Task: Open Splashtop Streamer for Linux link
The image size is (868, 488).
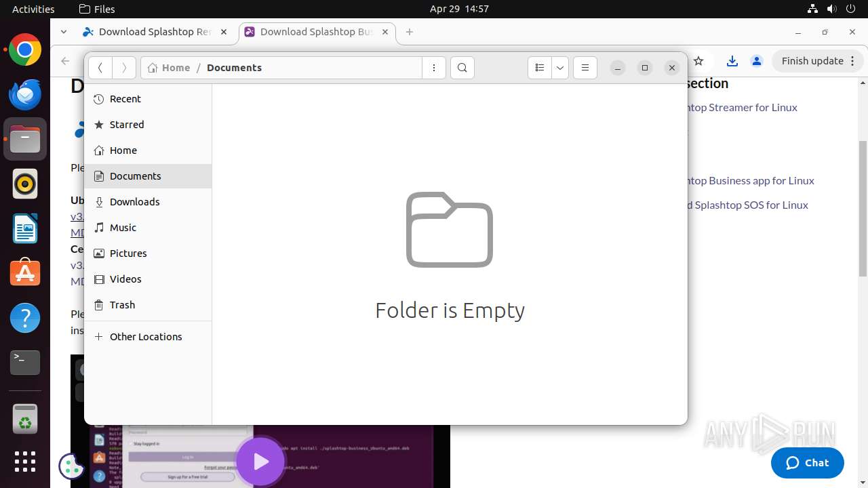Action: (742, 107)
